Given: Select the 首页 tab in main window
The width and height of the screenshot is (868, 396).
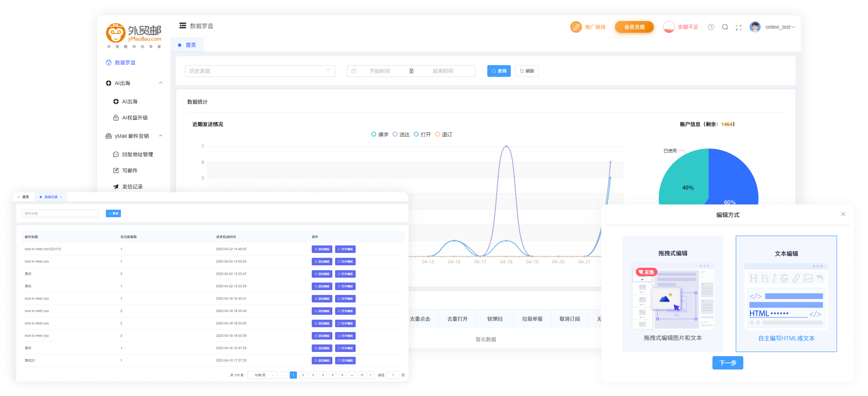Looking at the screenshot, I should coord(187,45).
